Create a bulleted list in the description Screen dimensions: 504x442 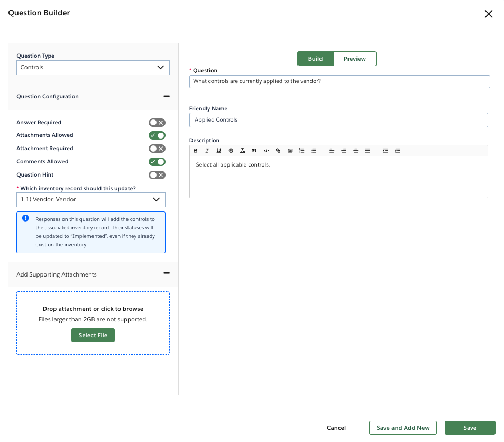click(313, 151)
